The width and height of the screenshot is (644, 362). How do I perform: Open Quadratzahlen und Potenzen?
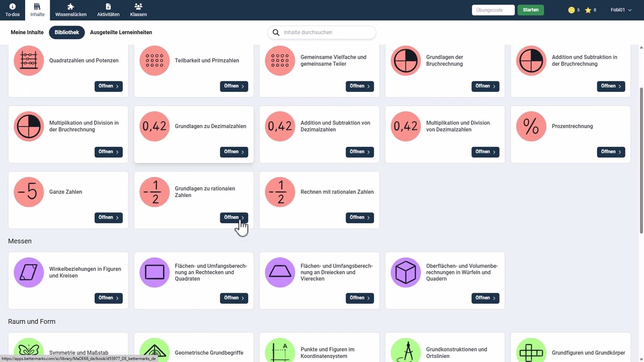109,86
